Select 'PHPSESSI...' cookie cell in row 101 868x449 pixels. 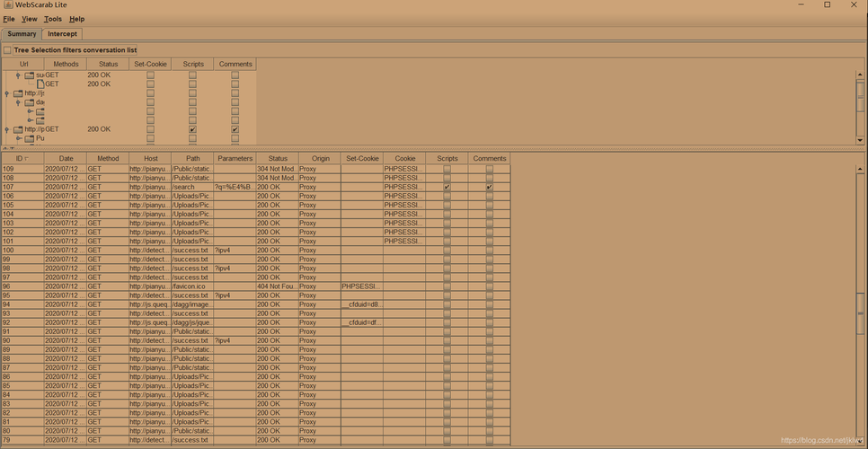coord(404,241)
